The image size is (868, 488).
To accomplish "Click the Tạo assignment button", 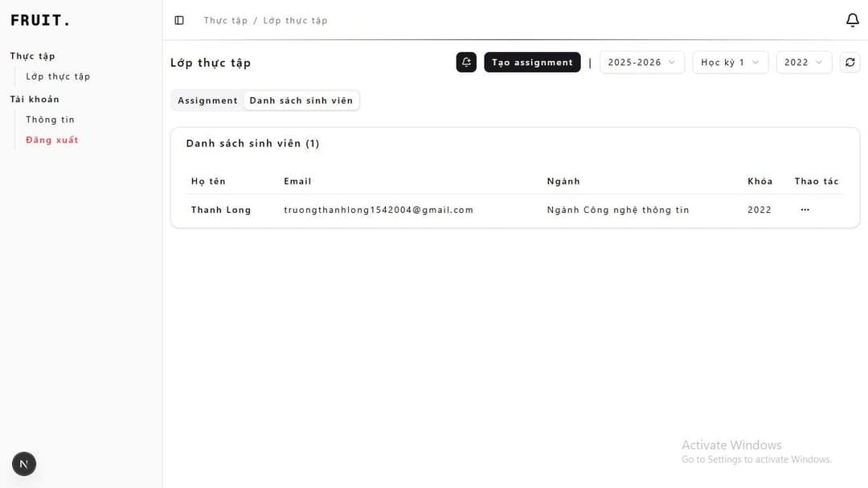I will coord(532,62).
